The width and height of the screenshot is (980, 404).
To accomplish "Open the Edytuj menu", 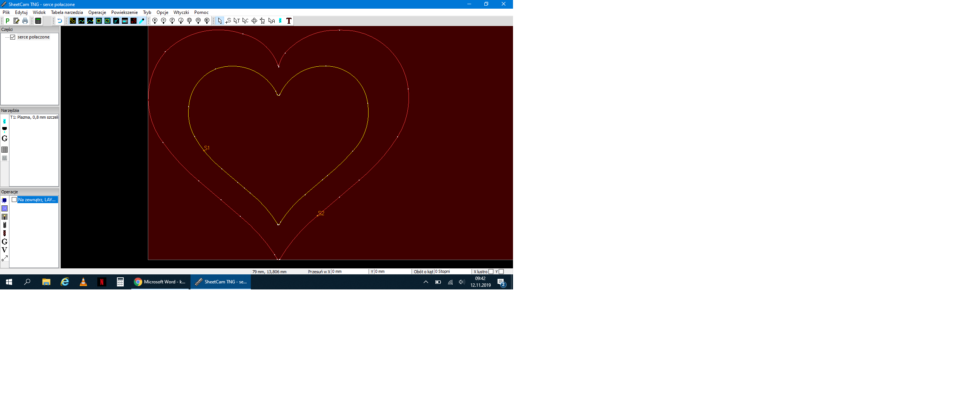I will point(21,12).
